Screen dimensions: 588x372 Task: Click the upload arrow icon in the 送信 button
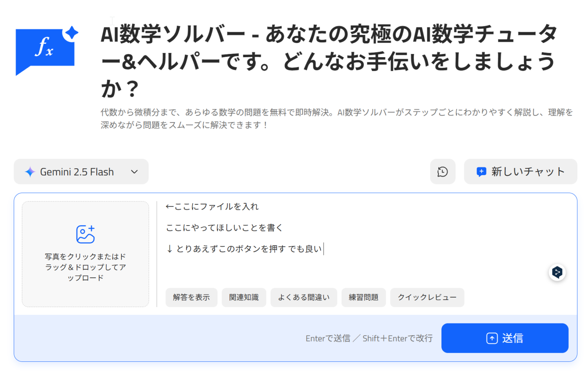click(x=492, y=338)
